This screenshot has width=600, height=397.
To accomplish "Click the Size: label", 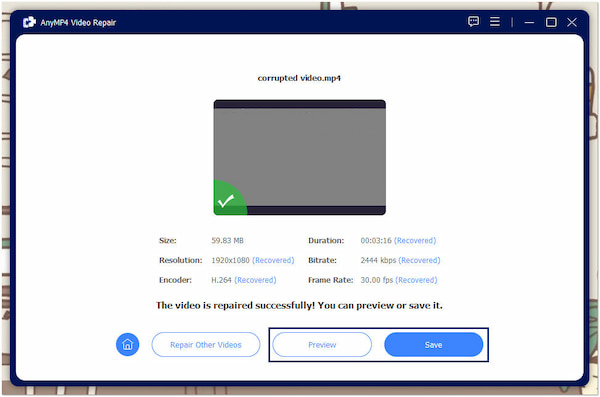I will coord(168,241).
